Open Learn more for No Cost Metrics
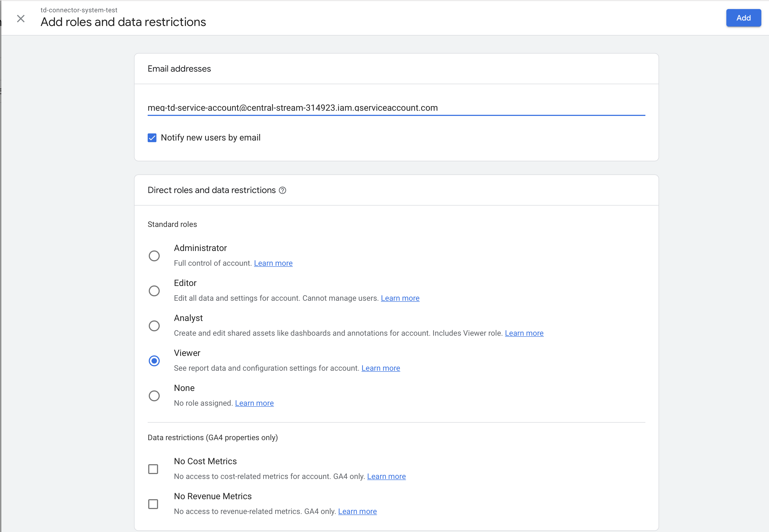The height and width of the screenshot is (532, 769). click(x=386, y=477)
